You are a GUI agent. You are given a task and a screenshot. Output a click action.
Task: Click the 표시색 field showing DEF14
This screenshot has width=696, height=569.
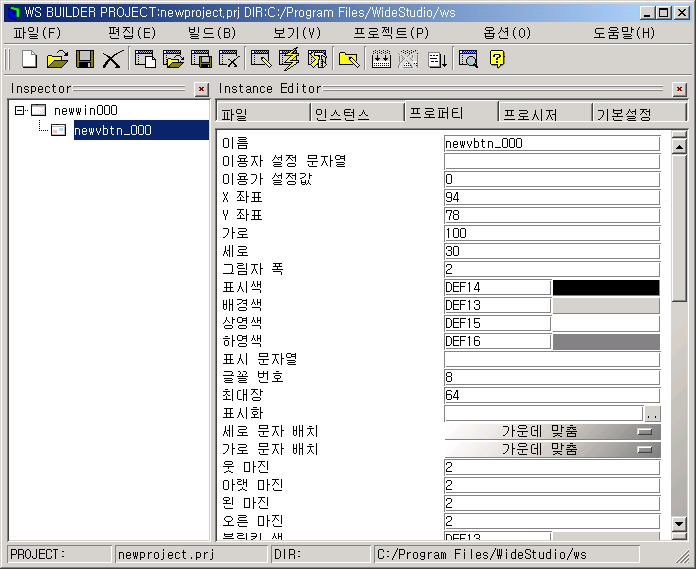pos(498,288)
